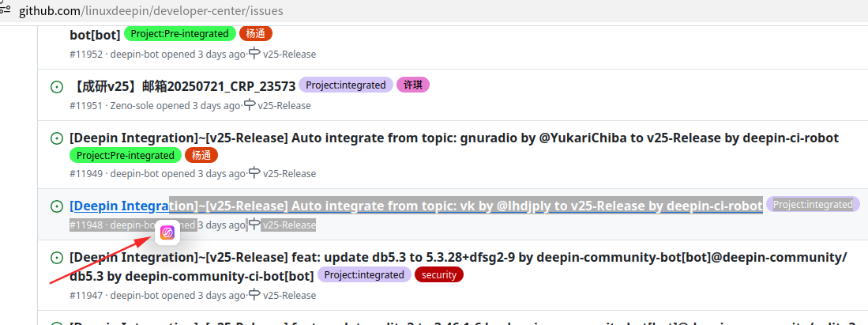
Task: Click v25-Release milestone in #11947 row
Action: [290, 296]
